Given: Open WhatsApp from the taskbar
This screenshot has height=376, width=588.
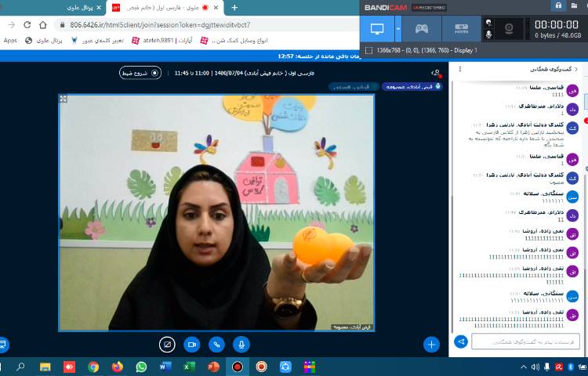Looking at the screenshot, I should (x=141, y=367).
